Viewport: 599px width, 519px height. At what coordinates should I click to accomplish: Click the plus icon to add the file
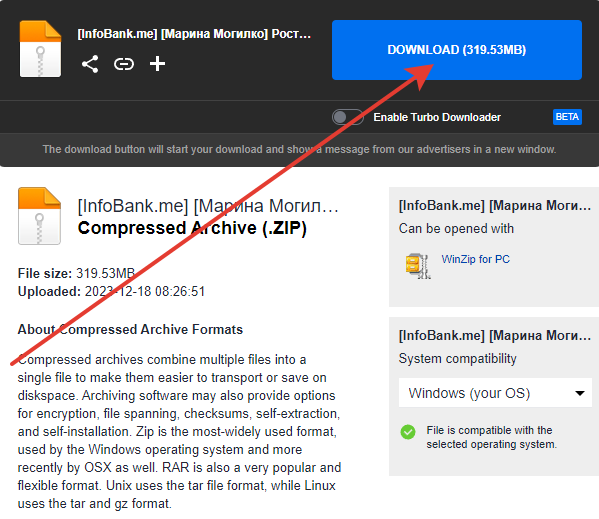tap(157, 64)
